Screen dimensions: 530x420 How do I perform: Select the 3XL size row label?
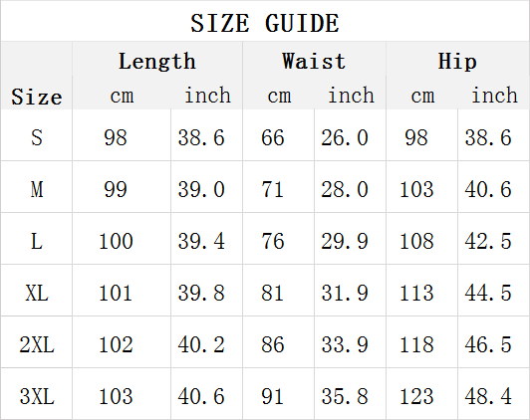click(37, 396)
